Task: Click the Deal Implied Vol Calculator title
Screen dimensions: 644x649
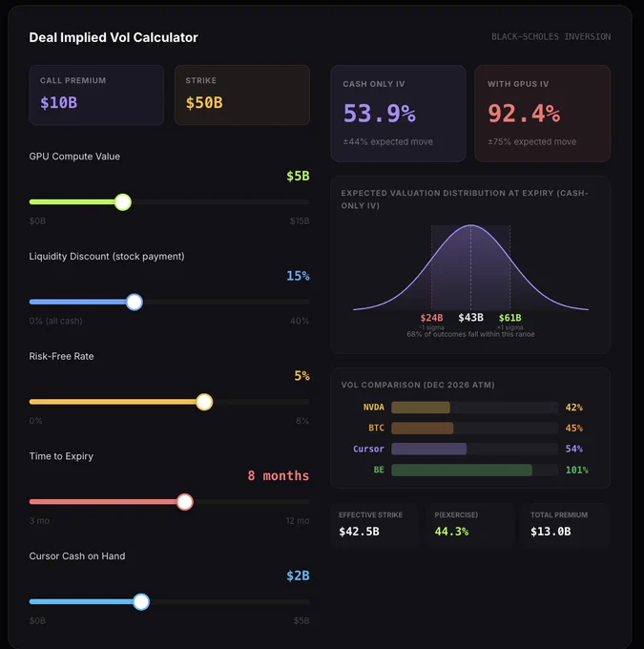Action: 114,37
